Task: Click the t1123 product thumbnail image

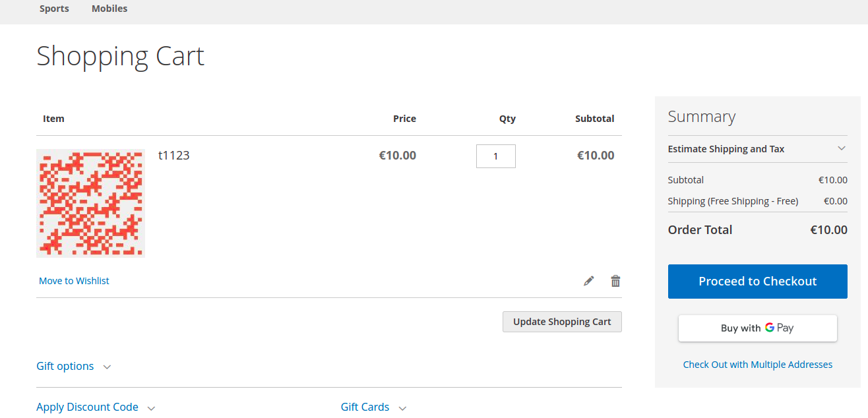Action: point(90,203)
